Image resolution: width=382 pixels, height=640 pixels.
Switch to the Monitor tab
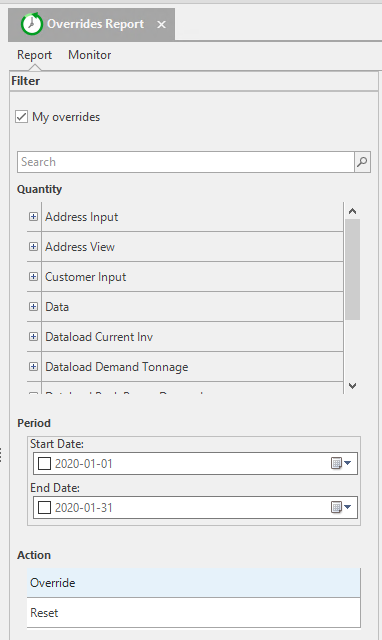coord(89,55)
